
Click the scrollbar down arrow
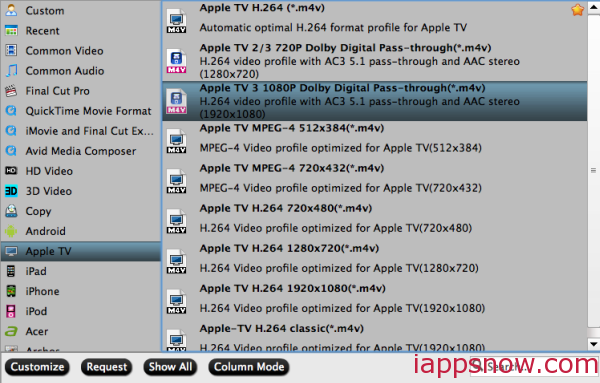(x=593, y=344)
